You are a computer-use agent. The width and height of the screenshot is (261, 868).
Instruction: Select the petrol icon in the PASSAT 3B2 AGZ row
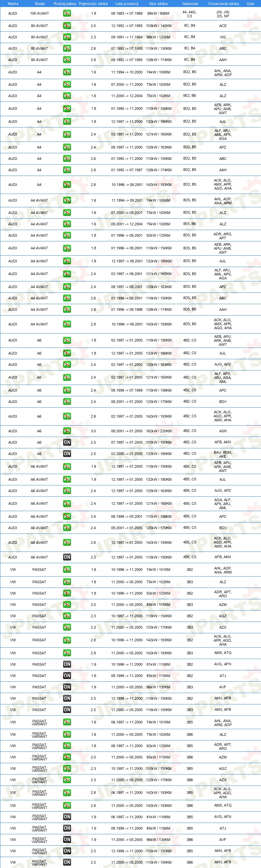[x=67, y=616]
